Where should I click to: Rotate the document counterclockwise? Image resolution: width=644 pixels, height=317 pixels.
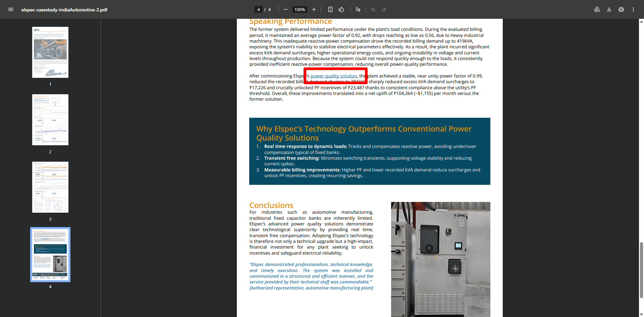[x=341, y=9]
